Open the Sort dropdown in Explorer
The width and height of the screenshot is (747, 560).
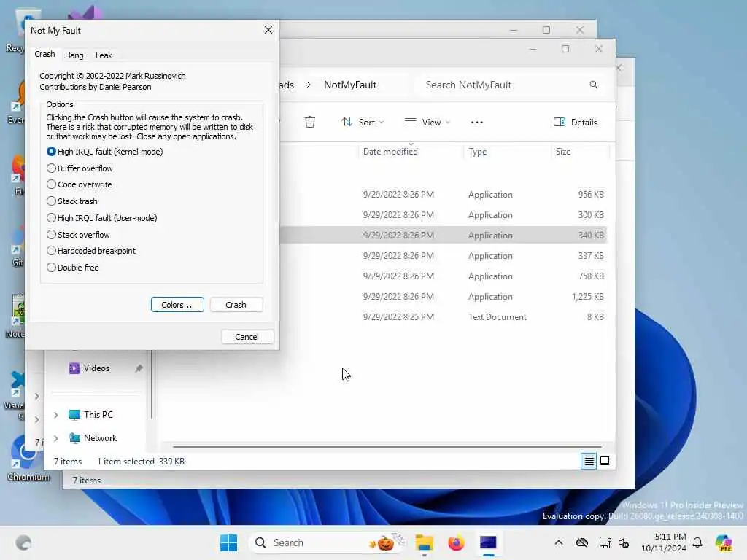[363, 122]
